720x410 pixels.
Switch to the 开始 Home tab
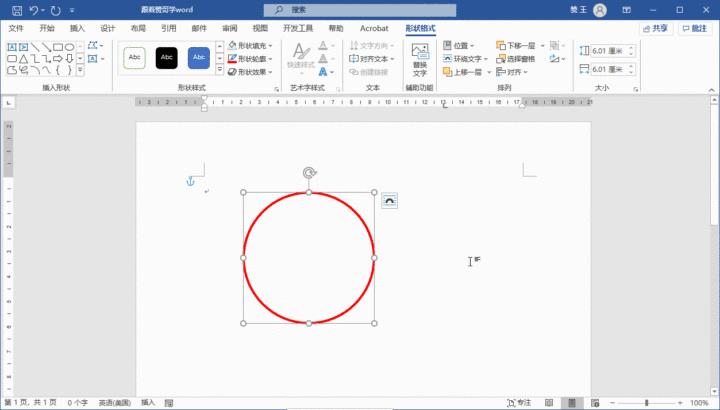[47, 28]
